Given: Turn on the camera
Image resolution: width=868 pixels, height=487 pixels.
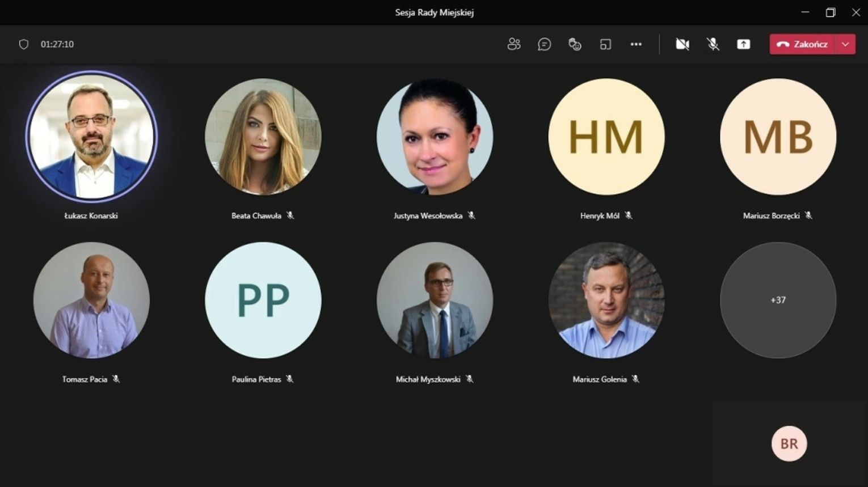Looking at the screenshot, I should click(682, 44).
